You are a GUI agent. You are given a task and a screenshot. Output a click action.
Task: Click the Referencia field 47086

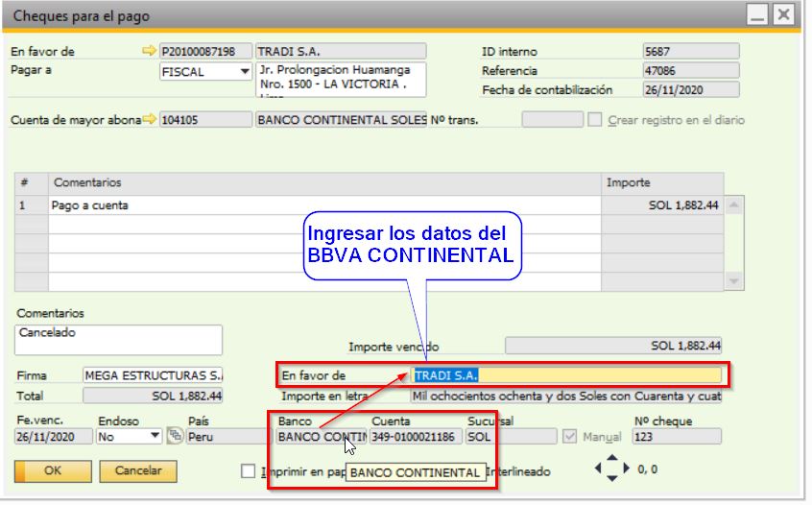click(x=691, y=70)
